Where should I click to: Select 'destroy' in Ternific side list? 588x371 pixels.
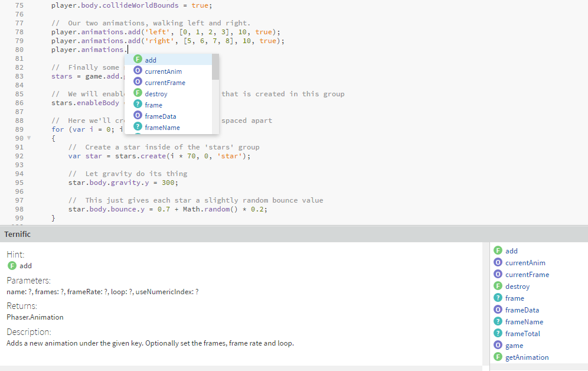tap(517, 287)
